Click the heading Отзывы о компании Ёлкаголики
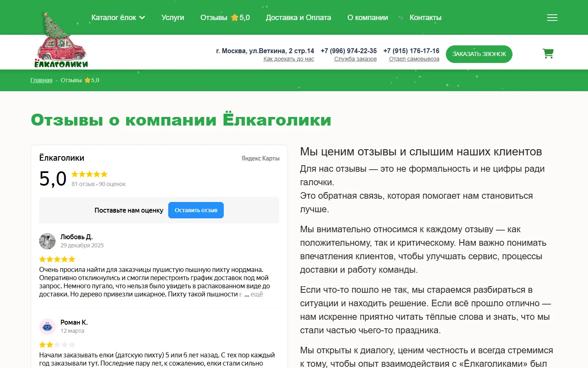The width and height of the screenshot is (588, 368). 181,120
